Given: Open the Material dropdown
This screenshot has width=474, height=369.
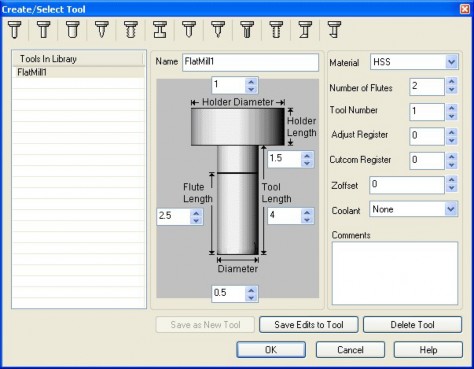Looking at the screenshot, I should pos(451,62).
